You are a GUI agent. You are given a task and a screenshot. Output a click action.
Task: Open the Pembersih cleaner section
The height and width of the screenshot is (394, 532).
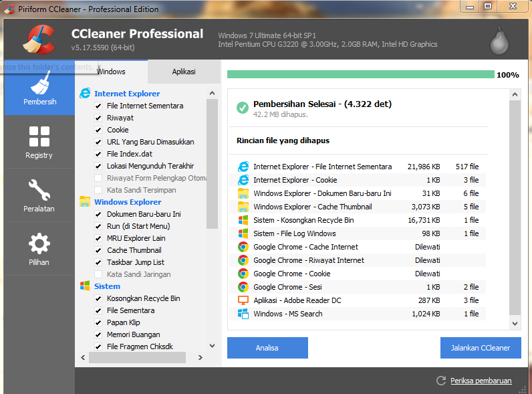click(x=39, y=88)
